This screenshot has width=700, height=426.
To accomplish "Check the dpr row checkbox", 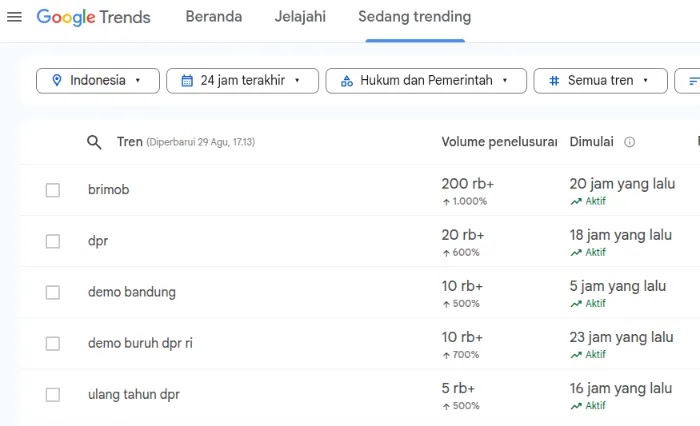I will coord(53,242).
